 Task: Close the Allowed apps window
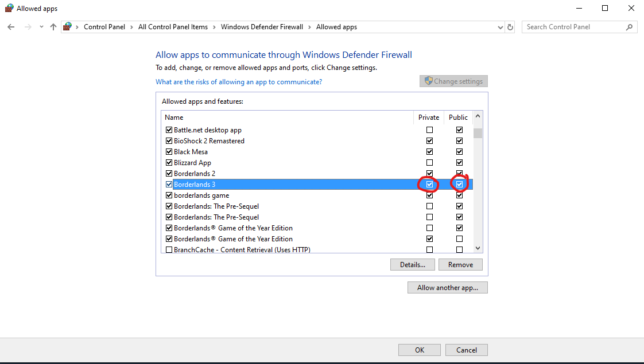tap(631, 8)
